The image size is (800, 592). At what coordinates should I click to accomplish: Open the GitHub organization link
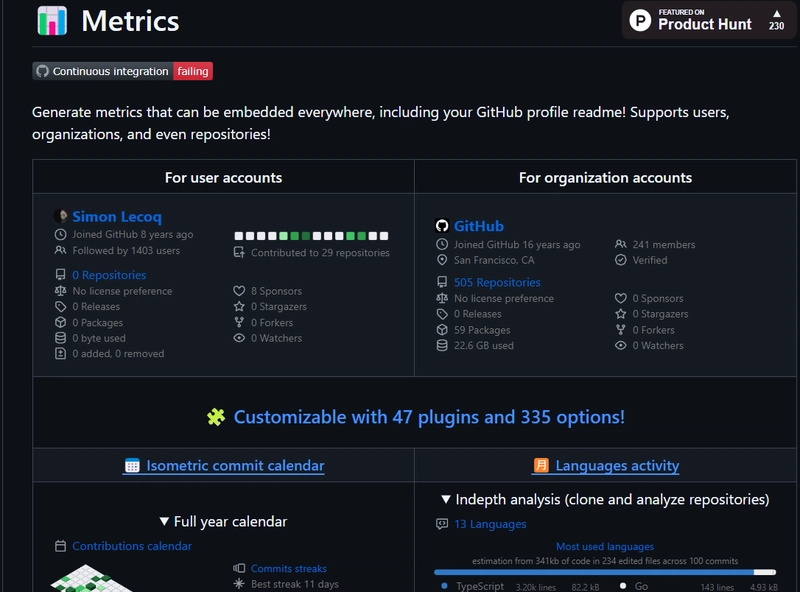479,226
